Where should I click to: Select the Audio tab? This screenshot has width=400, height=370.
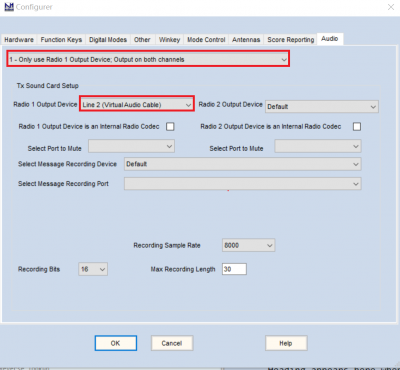(330, 39)
